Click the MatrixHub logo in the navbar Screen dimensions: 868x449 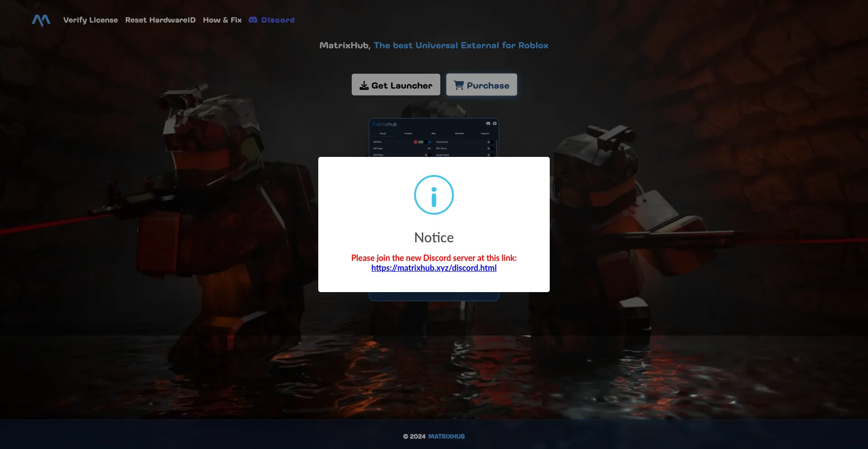point(41,20)
